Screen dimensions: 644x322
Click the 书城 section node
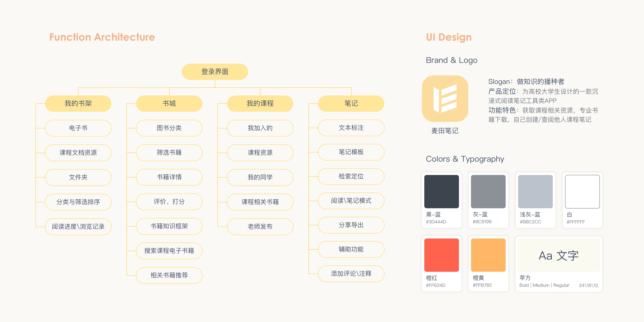[169, 103]
